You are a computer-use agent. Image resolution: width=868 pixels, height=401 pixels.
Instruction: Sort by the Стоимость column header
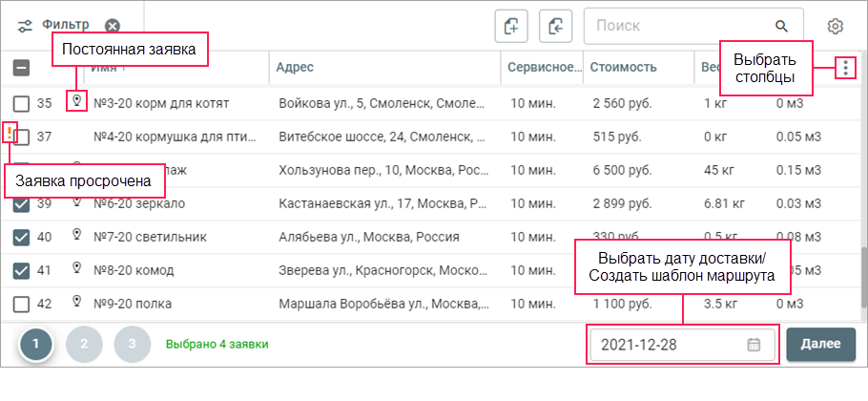623,68
